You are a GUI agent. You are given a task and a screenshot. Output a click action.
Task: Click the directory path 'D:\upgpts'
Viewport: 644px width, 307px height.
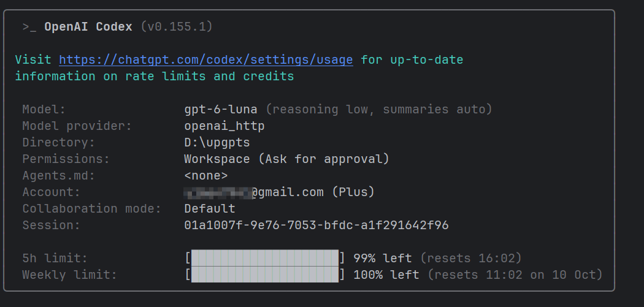(217, 143)
